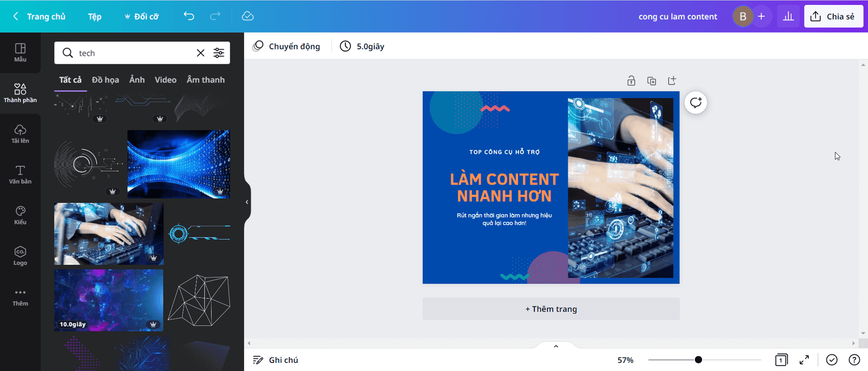The width and height of the screenshot is (868, 371).
Task: Click the add page icon above canvas
Action: coord(672,81)
